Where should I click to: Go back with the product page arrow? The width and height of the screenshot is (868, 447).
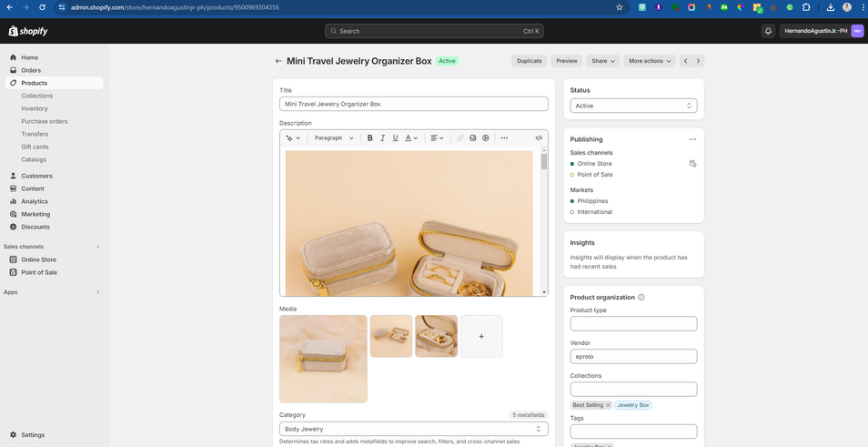[x=278, y=61]
